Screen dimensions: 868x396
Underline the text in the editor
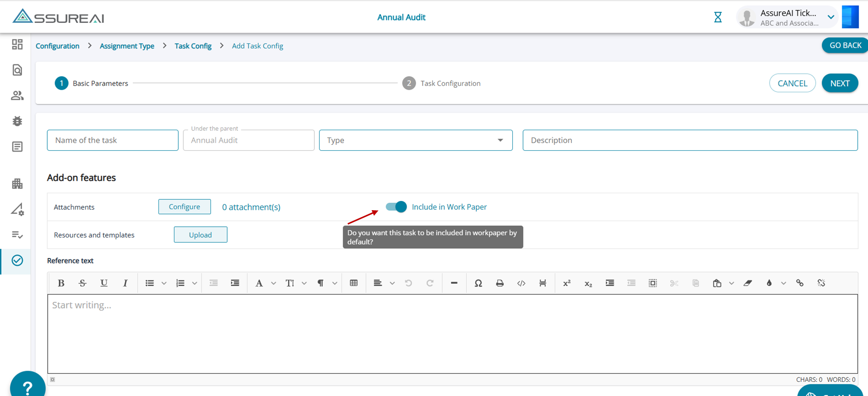click(104, 283)
